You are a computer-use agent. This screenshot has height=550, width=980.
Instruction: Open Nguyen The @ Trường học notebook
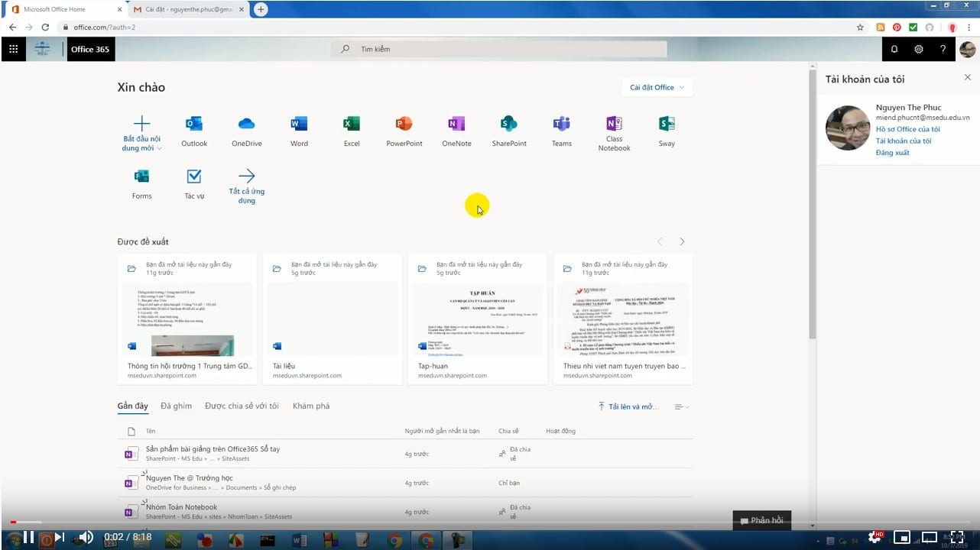pos(405,483)
